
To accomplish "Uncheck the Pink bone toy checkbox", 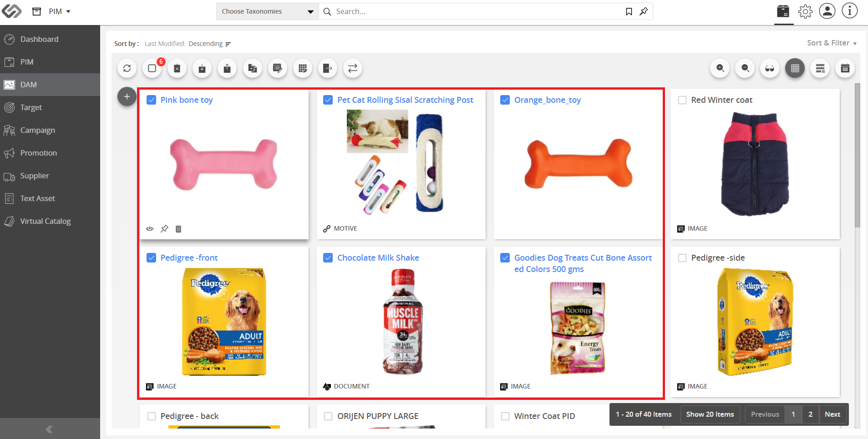I will [x=152, y=100].
